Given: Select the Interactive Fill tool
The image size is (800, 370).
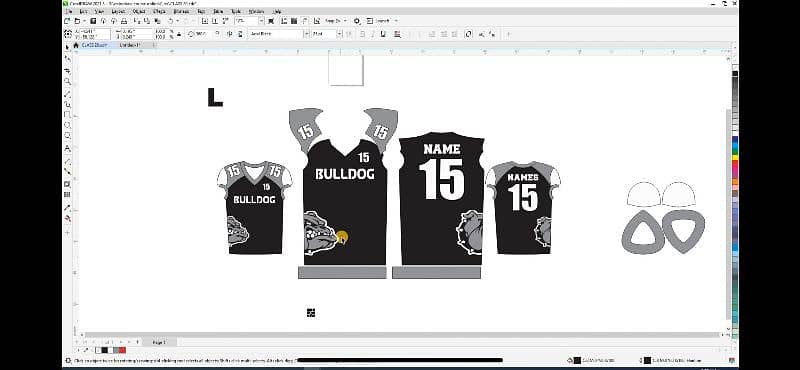Looking at the screenshot, I should tap(67, 218).
